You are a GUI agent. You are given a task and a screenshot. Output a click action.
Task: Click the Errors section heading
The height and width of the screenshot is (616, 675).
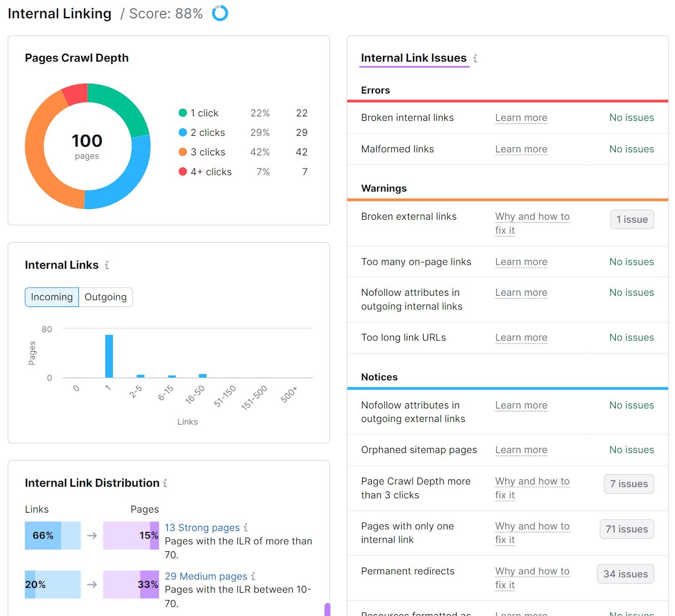pos(375,90)
